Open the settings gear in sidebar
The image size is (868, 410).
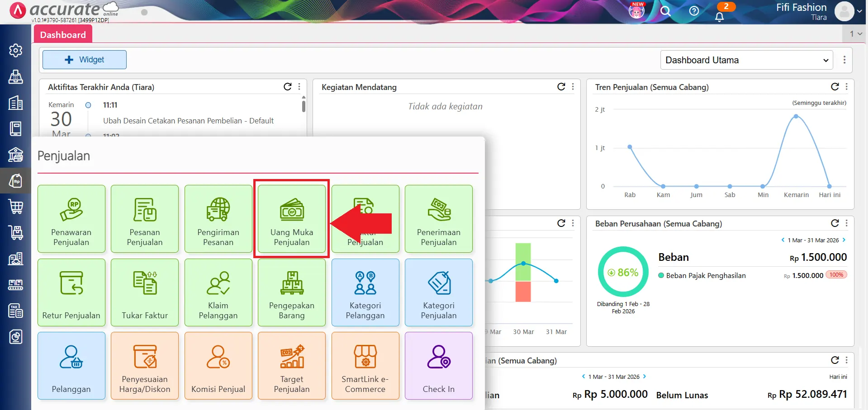16,50
